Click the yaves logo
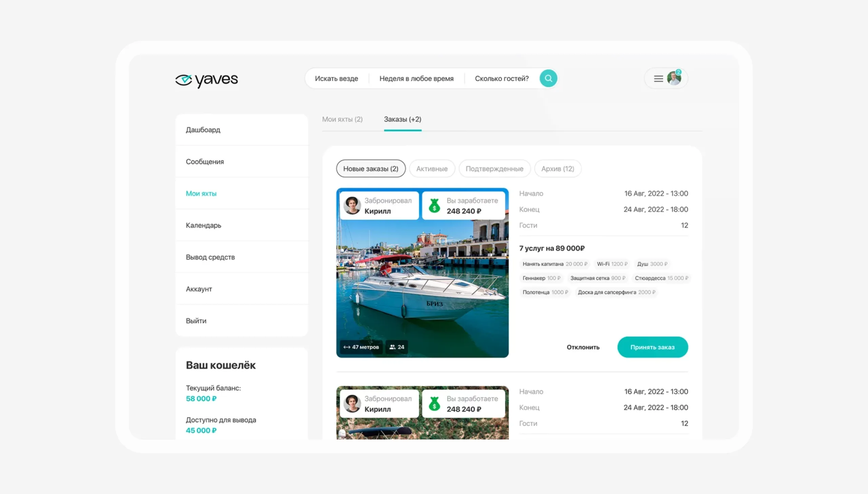Image resolution: width=868 pixels, height=494 pixels. coord(206,80)
